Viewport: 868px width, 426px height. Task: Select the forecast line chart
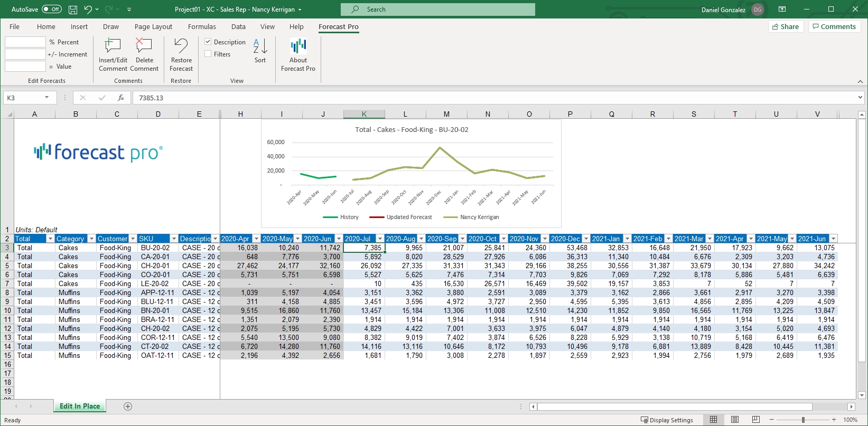pyautogui.click(x=411, y=174)
